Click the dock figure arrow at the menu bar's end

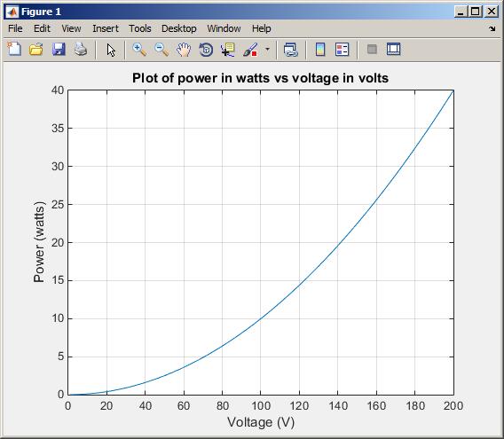tap(492, 29)
